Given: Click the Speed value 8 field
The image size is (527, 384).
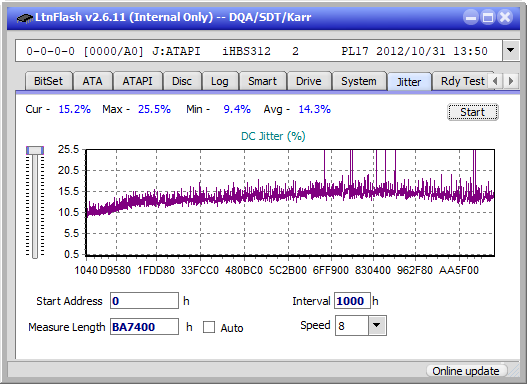Looking at the screenshot, I should click(352, 325).
